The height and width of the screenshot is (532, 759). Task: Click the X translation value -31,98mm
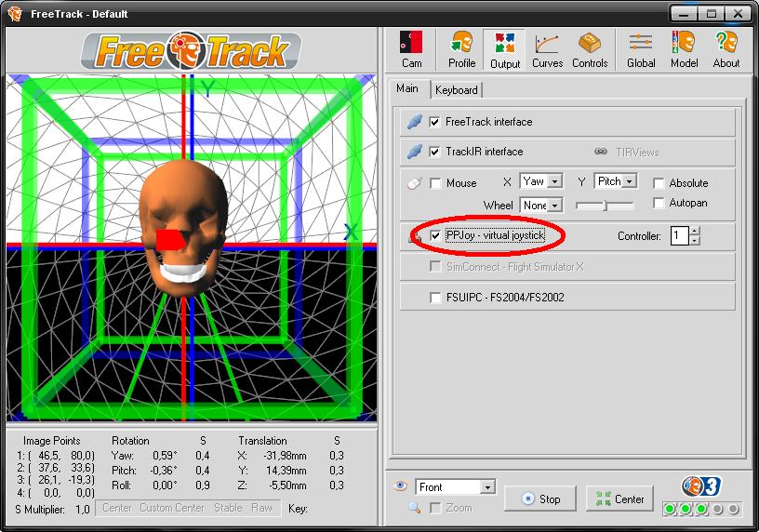(285, 456)
